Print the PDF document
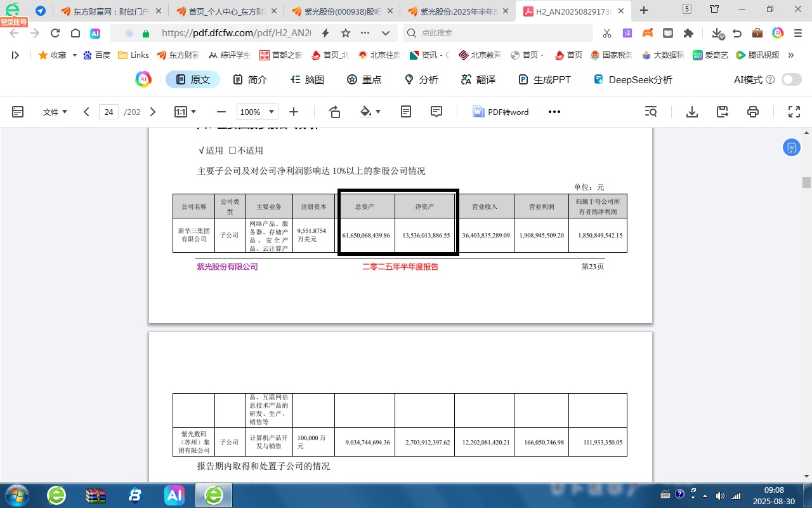812x508 pixels. click(x=753, y=112)
